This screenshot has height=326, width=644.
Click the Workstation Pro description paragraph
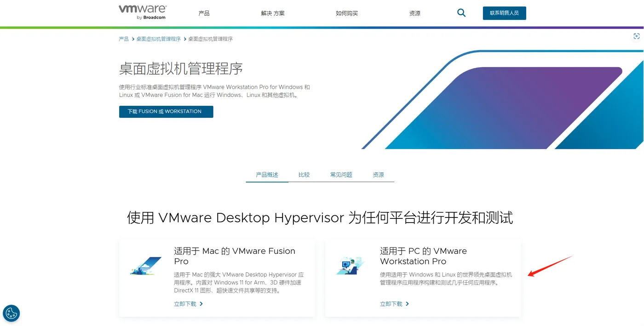[446, 279]
